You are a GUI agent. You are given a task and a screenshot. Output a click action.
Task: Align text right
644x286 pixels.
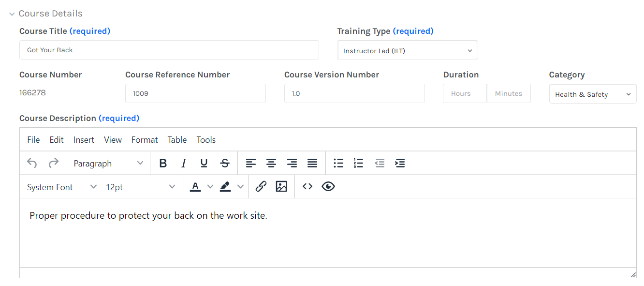coord(292,163)
